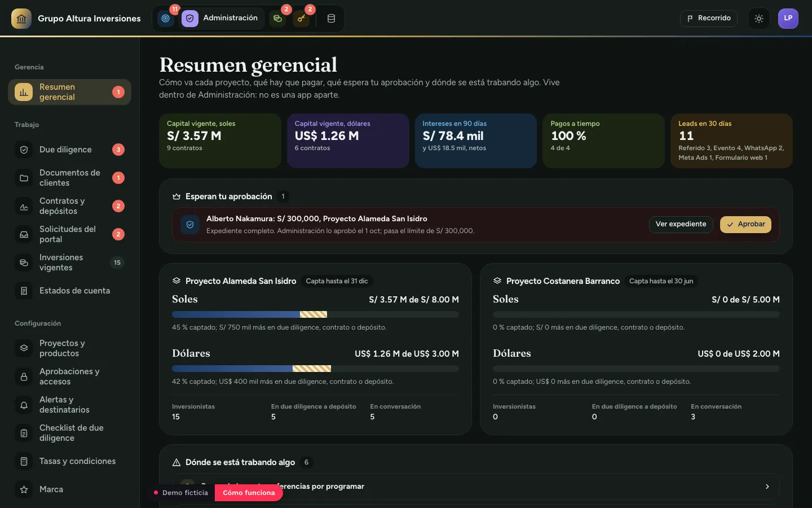The image size is (812, 508).
Task: Click the Marca star icon
Action: tap(24, 489)
